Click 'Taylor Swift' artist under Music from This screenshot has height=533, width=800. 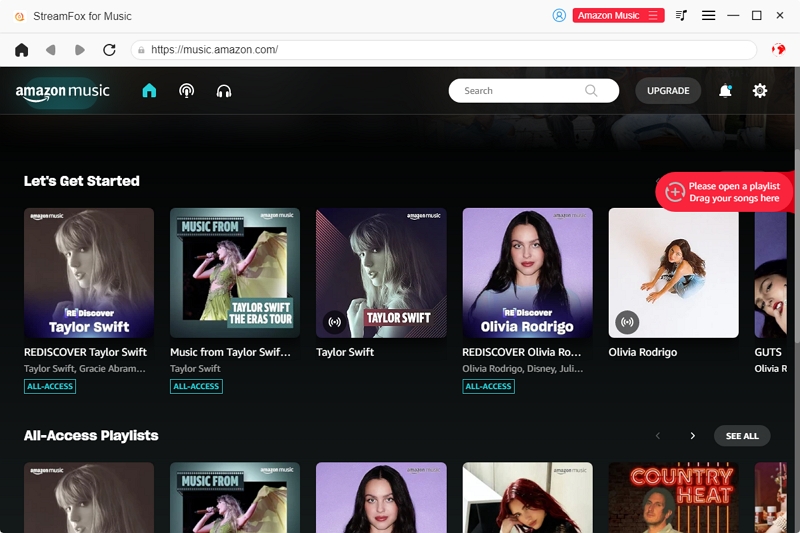pyautogui.click(x=195, y=368)
